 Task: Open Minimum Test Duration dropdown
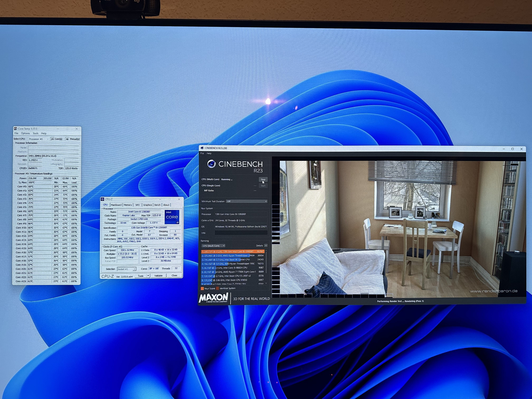[x=246, y=201]
